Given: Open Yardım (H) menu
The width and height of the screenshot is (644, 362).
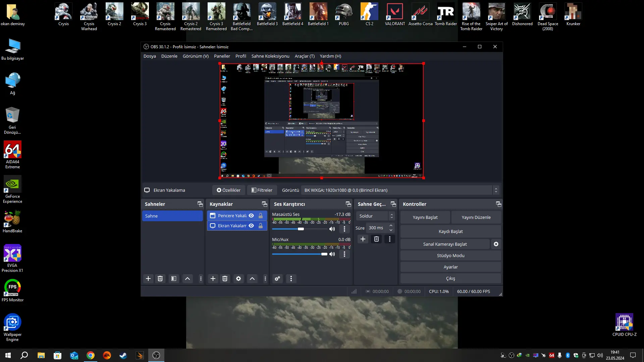Looking at the screenshot, I should 330,56.
